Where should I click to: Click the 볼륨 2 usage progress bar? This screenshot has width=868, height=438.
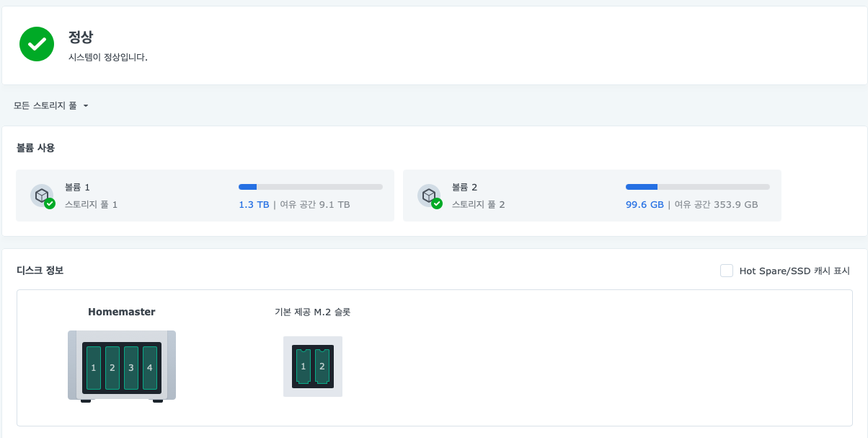click(x=698, y=187)
